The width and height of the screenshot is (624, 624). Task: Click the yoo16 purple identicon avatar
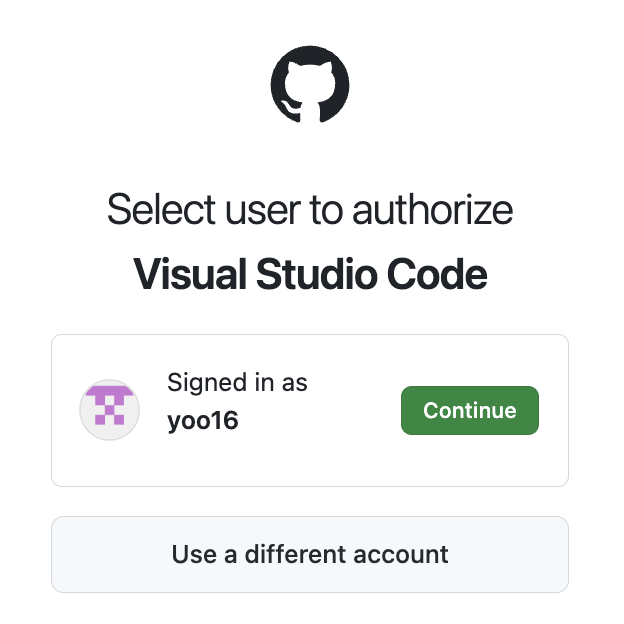tap(109, 410)
